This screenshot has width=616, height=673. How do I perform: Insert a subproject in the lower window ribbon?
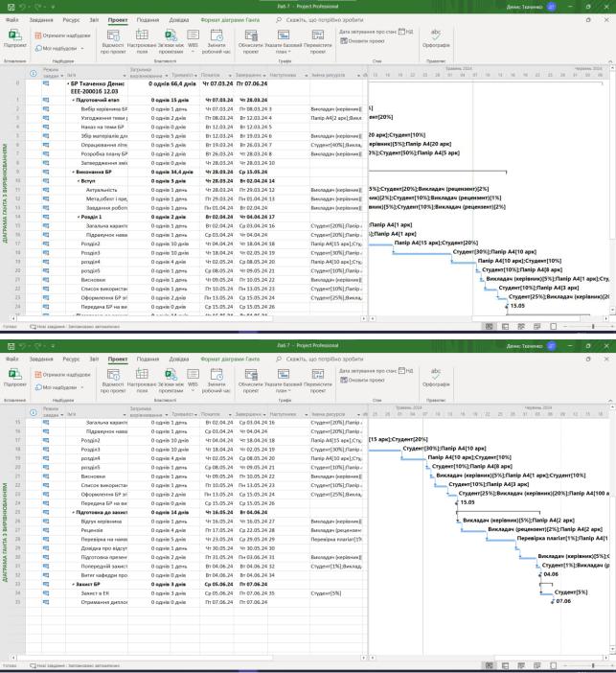pyautogui.click(x=15, y=378)
